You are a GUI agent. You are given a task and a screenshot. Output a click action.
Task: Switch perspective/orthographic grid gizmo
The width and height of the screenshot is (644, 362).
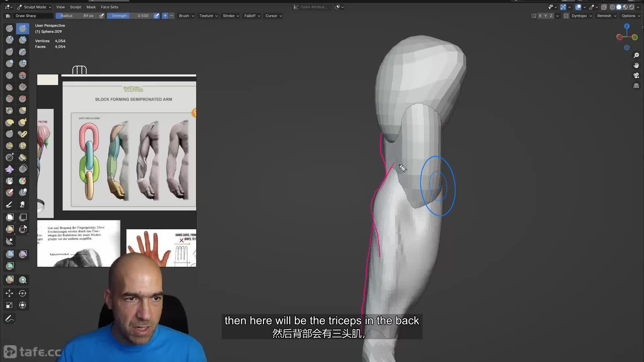[636, 86]
